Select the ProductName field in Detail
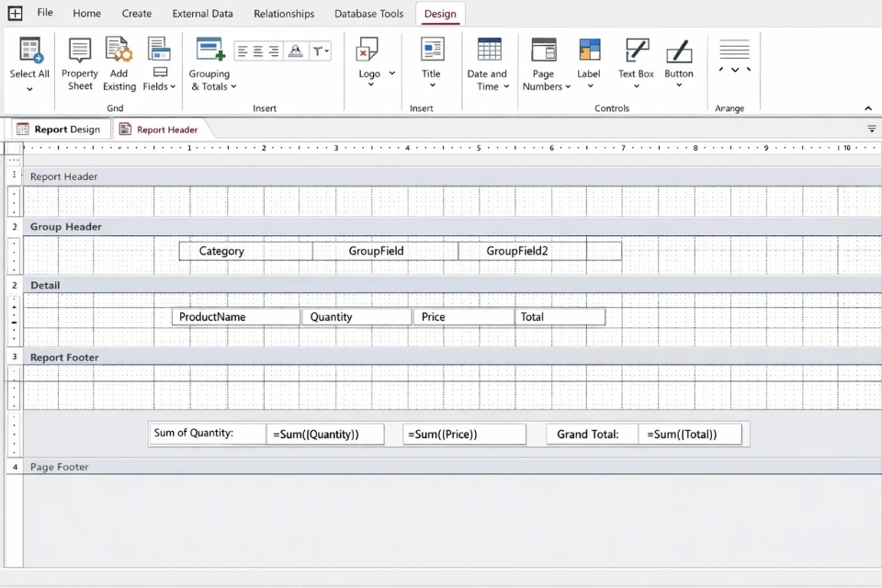Screen dimensions: 882x588 (x=235, y=317)
